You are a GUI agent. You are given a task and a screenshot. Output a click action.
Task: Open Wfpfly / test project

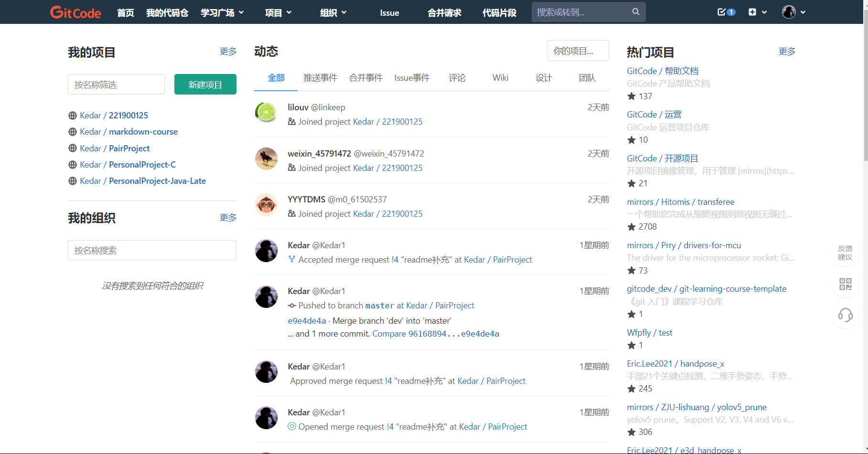(649, 333)
